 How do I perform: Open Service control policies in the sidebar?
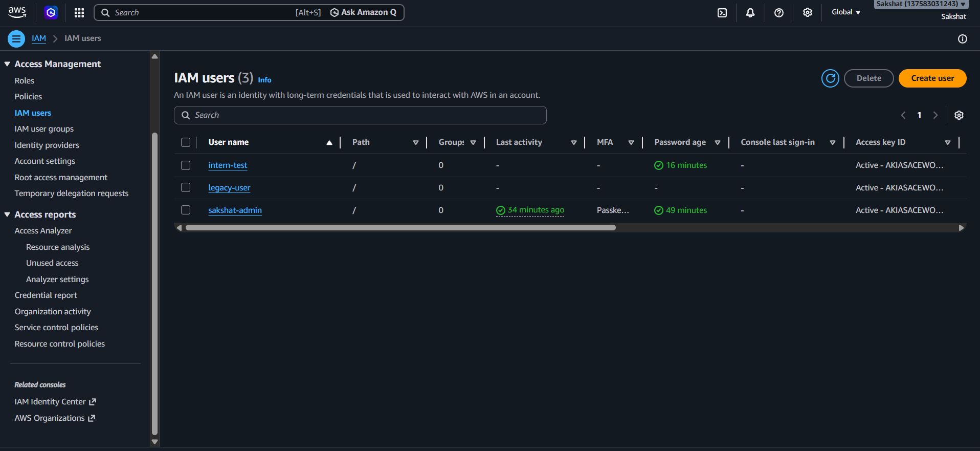click(56, 328)
